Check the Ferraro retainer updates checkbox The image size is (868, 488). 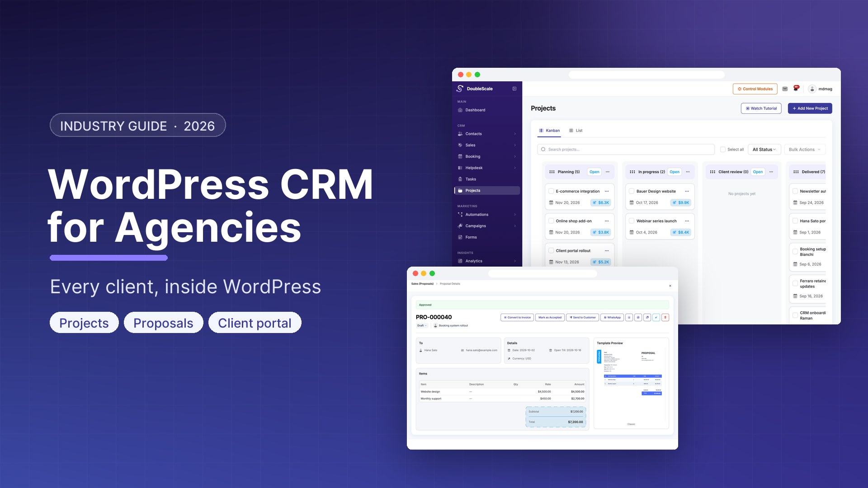[795, 284]
